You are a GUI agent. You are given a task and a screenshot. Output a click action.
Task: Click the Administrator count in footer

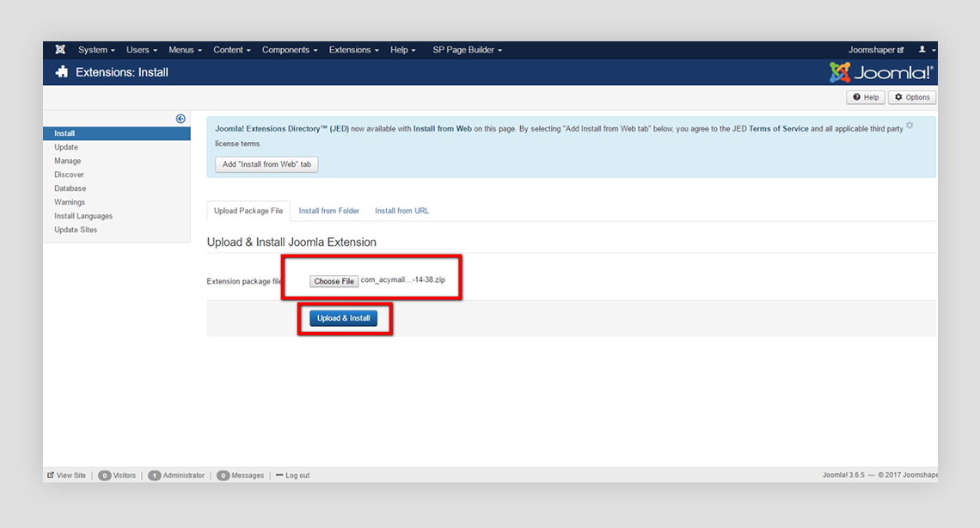point(176,476)
